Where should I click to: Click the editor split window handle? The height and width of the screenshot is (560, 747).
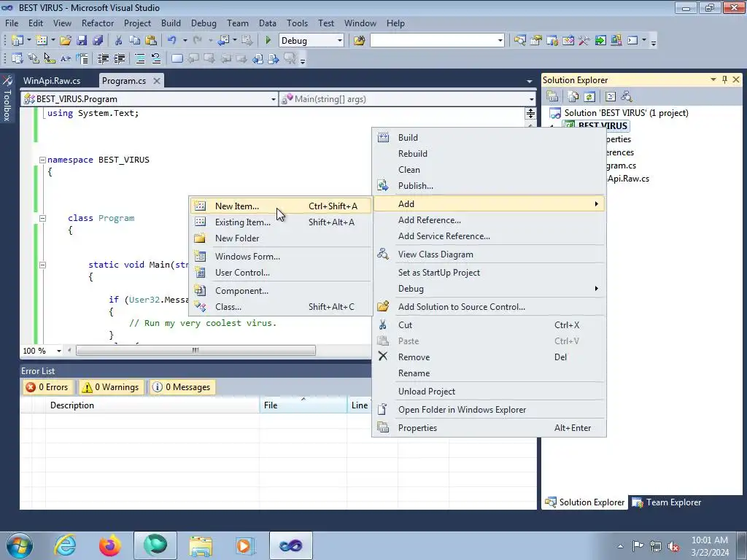click(x=530, y=113)
